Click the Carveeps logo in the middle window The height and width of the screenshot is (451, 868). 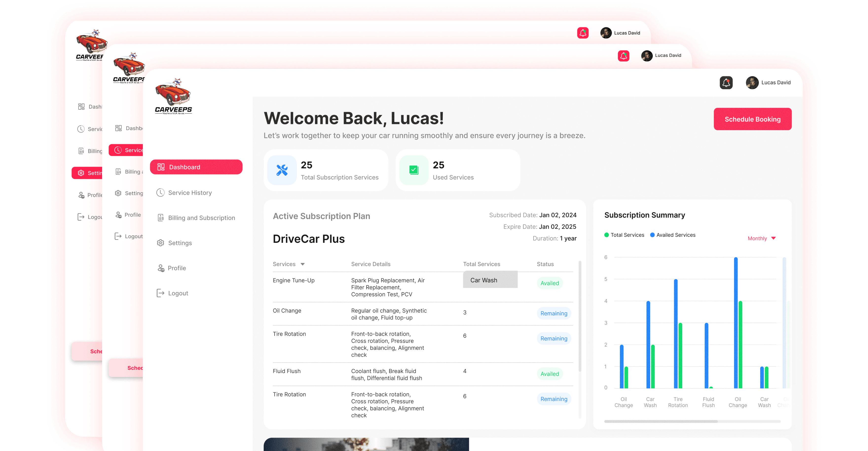(129, 68)
